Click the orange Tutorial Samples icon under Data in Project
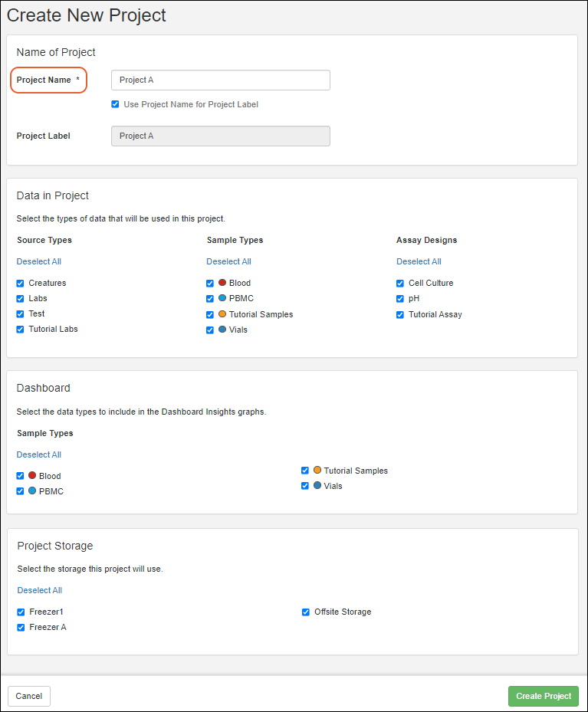The image size is (588, 712). [222, 314]
